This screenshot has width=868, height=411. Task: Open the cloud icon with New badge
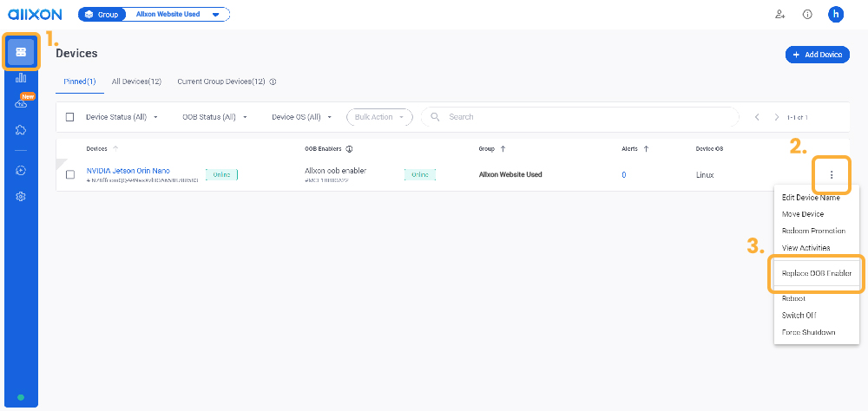pos(21,103)
